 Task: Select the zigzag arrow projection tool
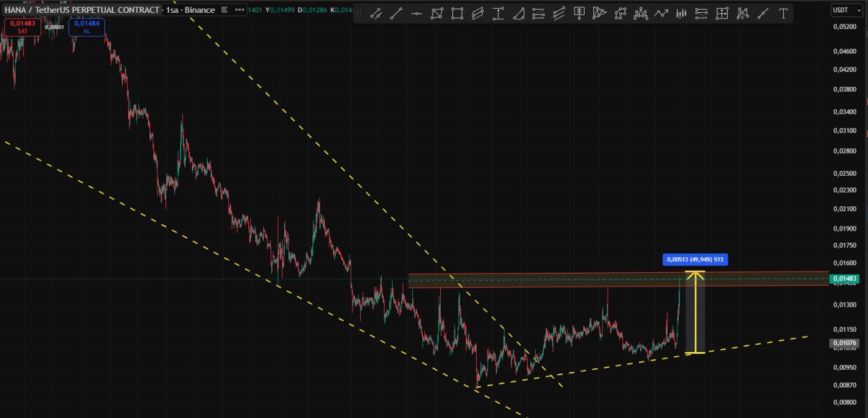[661, 14]
